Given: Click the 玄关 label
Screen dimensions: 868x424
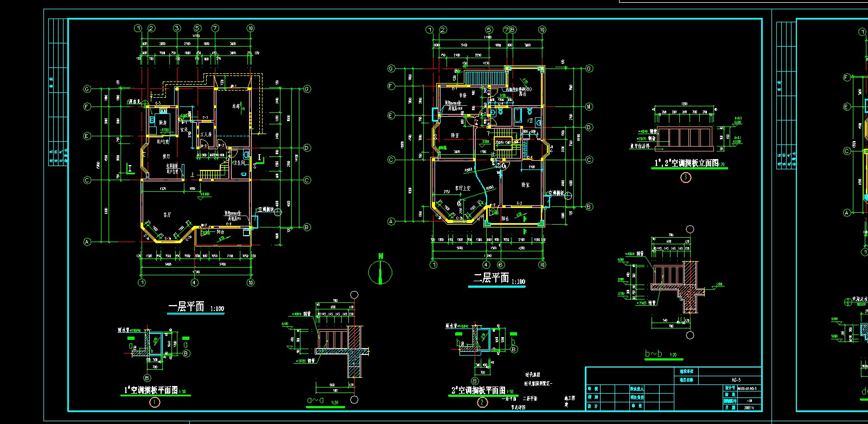Looking at the screenshot, I should point(184,130).
